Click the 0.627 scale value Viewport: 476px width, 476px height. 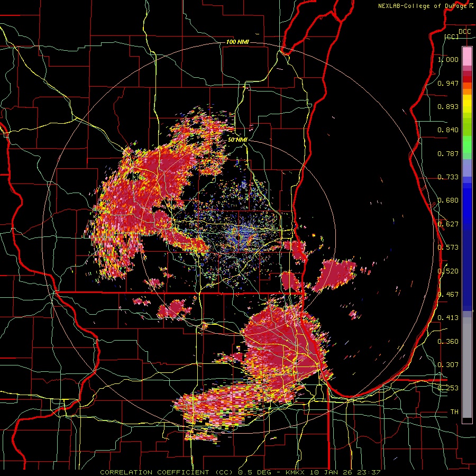[448, 224]
